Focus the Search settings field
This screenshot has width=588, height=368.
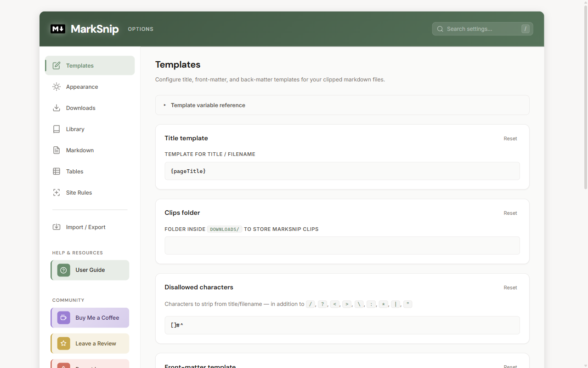[482, 29]
